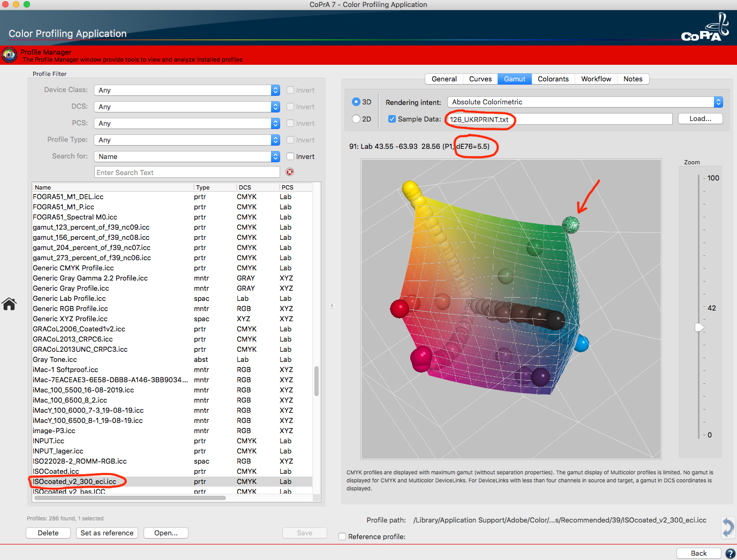Viewport: 737px width, 560px height.
Task: Select the 2D gamut view radio button
Action: 356,119
